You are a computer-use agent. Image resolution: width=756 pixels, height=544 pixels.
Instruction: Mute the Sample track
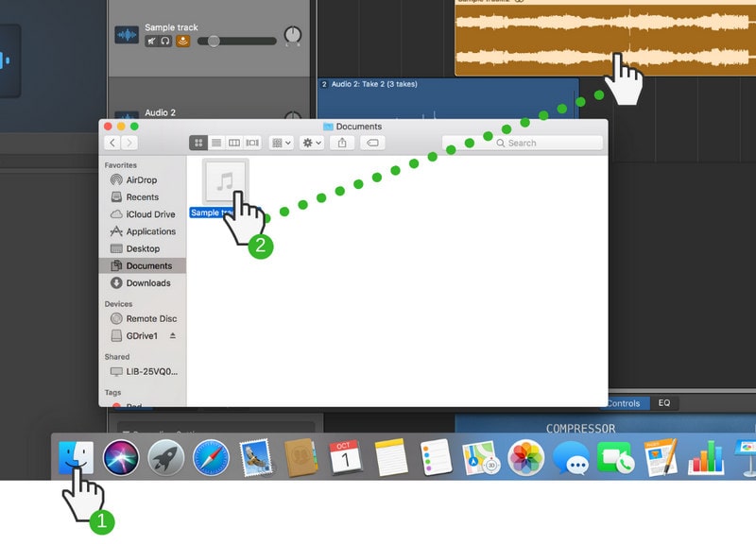(x=150, y=41)
